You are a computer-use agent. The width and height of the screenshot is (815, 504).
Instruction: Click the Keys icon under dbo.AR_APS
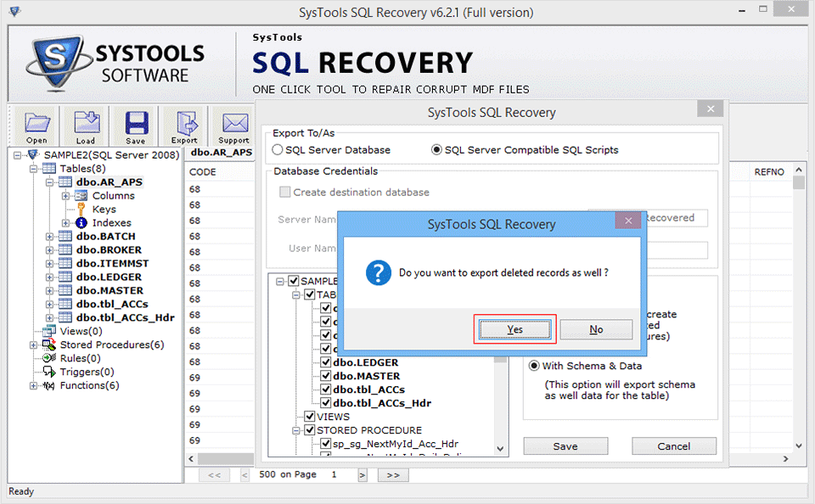pyautogui.click(x=81, y=210)
